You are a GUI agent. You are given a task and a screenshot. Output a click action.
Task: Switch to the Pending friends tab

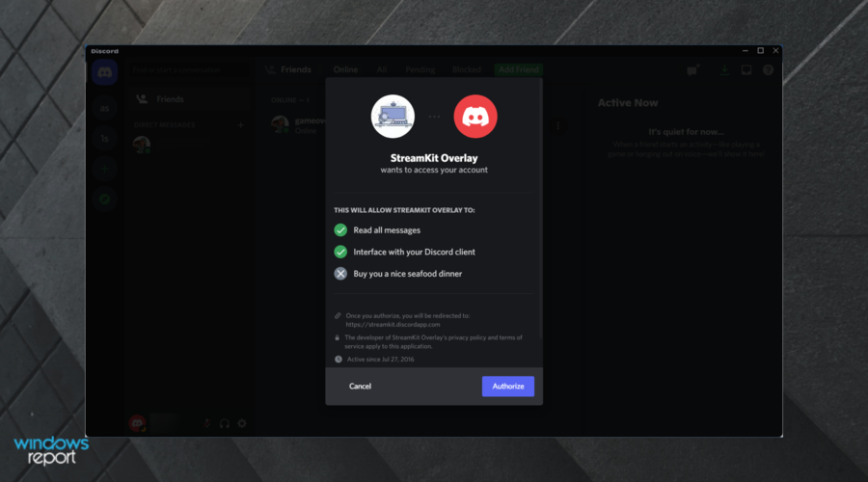420,69
